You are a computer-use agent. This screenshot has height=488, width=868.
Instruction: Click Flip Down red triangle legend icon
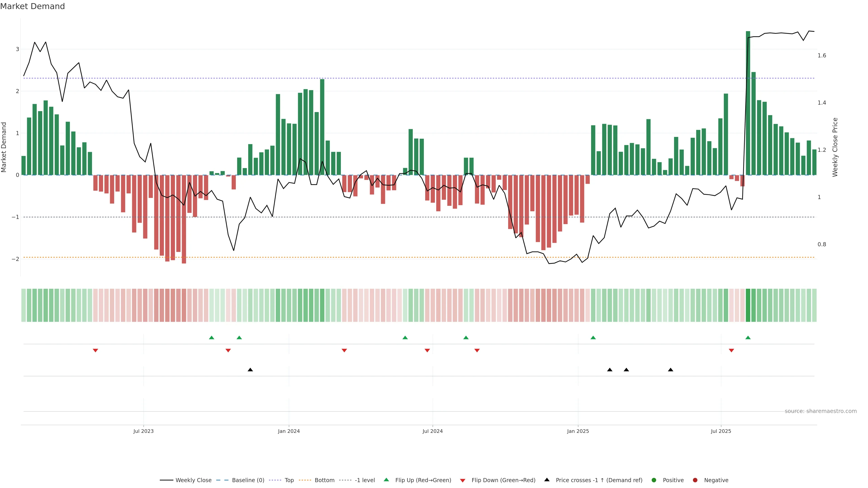pos(463,481)
